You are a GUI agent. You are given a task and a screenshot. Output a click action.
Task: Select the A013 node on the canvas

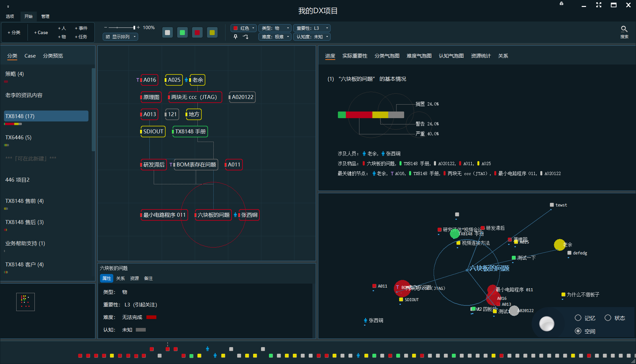[149, 114]
